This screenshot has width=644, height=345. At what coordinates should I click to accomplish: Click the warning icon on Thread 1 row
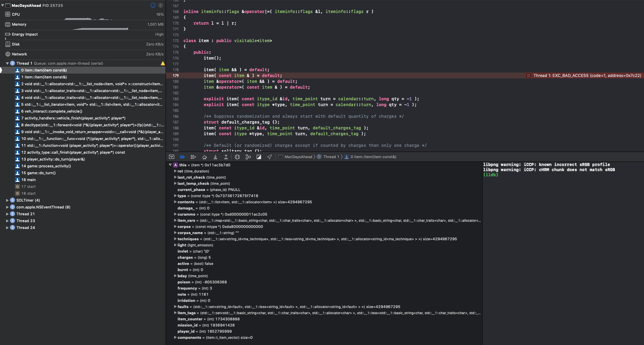click(x=163, y=63)
